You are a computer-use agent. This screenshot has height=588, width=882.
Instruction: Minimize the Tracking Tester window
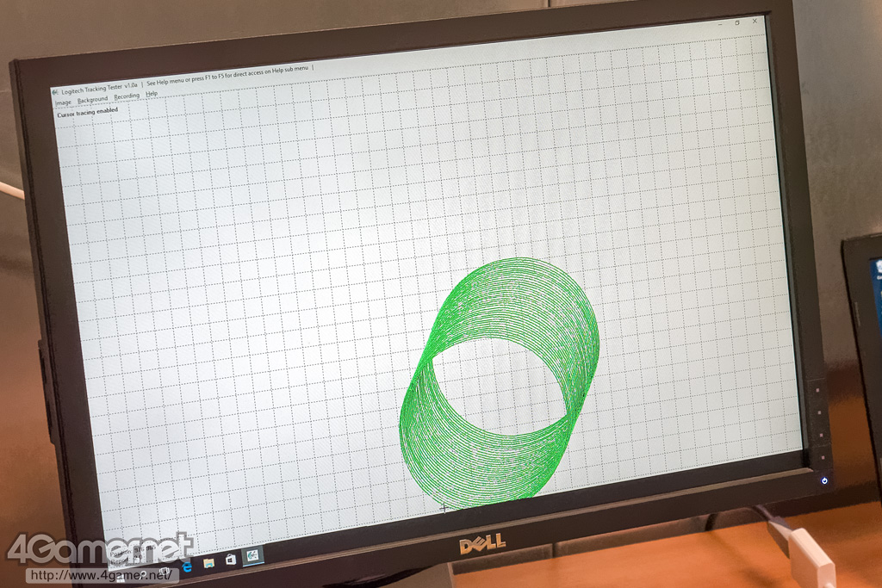point(721,25)
